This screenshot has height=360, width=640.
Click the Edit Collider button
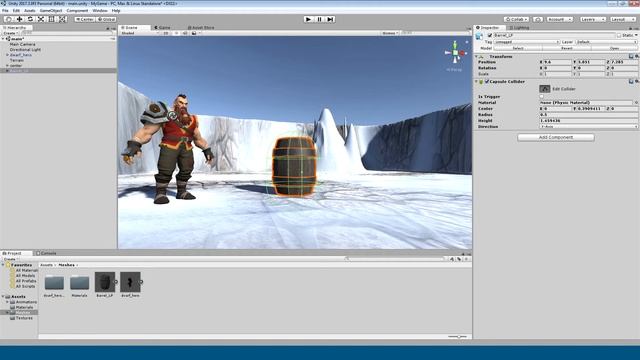pyautogui.click(x=544, y=89)
